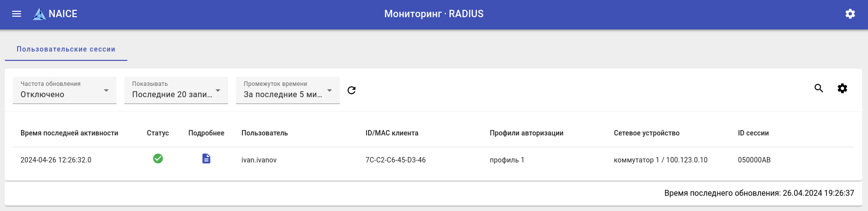
Task: Open the hamburger navigation menu
Action: point(17,14)
